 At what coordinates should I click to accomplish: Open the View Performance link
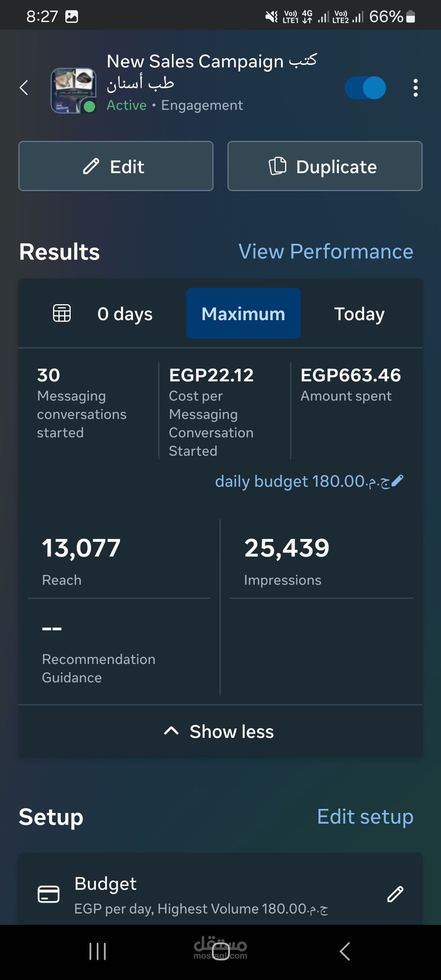click(326, 252)
